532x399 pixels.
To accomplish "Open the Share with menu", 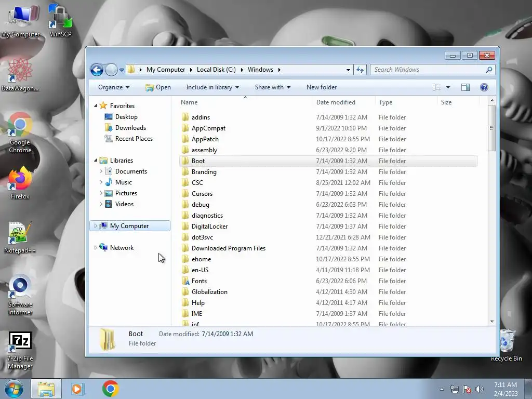I will [x=272, y=87].
